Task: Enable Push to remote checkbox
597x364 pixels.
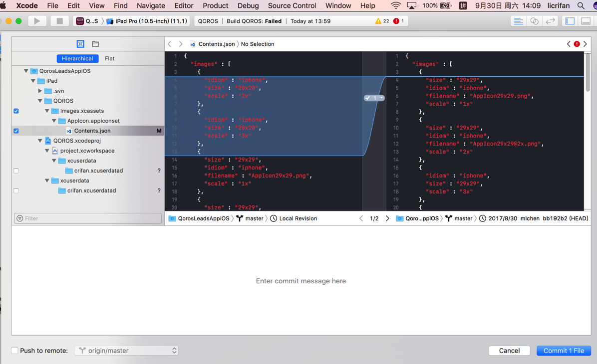Action: (x=14, y=351)
